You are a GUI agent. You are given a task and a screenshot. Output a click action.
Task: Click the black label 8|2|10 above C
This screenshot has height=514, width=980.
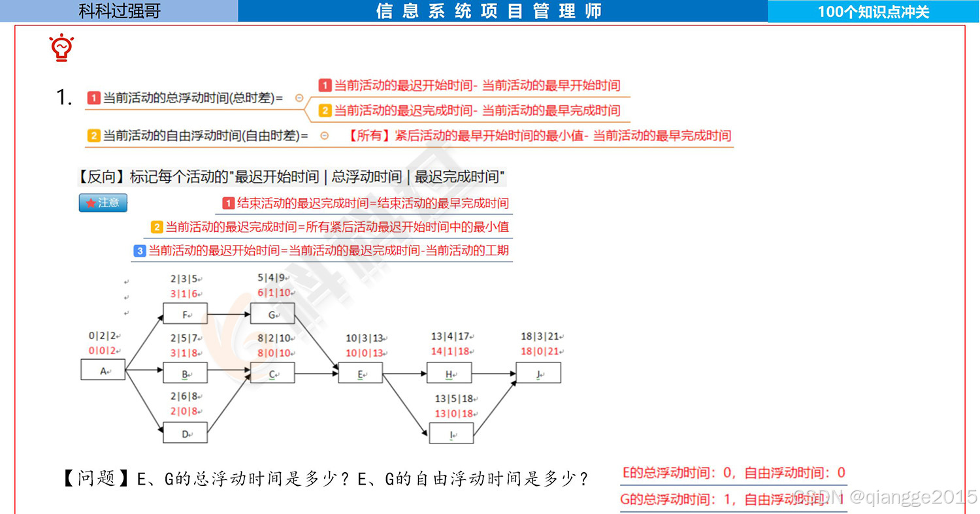point(274,338)
